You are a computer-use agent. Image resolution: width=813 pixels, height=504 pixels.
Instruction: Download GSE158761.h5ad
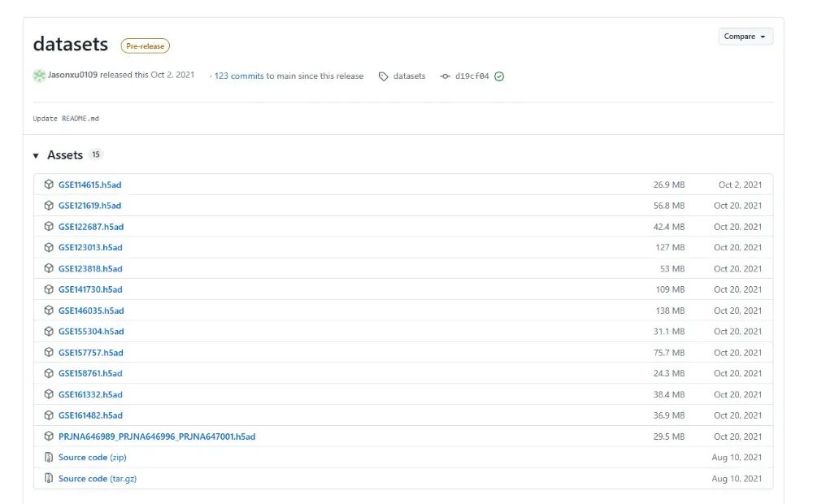[x=90, y=373]
